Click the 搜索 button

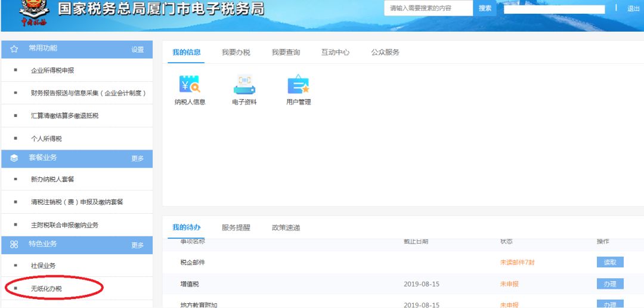coord(485,8)
